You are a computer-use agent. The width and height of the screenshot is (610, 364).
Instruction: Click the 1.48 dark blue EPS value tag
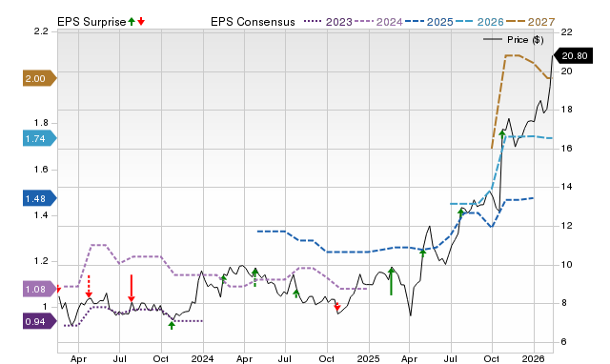[39, 199]
